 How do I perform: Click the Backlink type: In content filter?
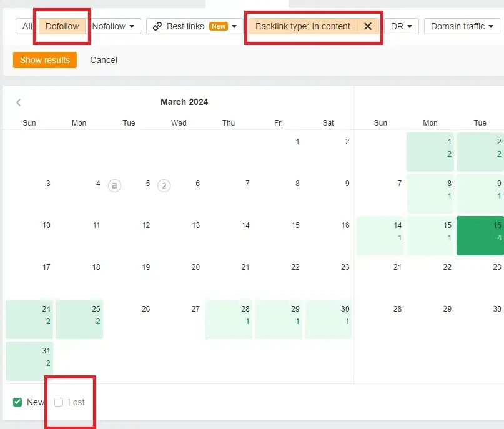tap(303, 26)
